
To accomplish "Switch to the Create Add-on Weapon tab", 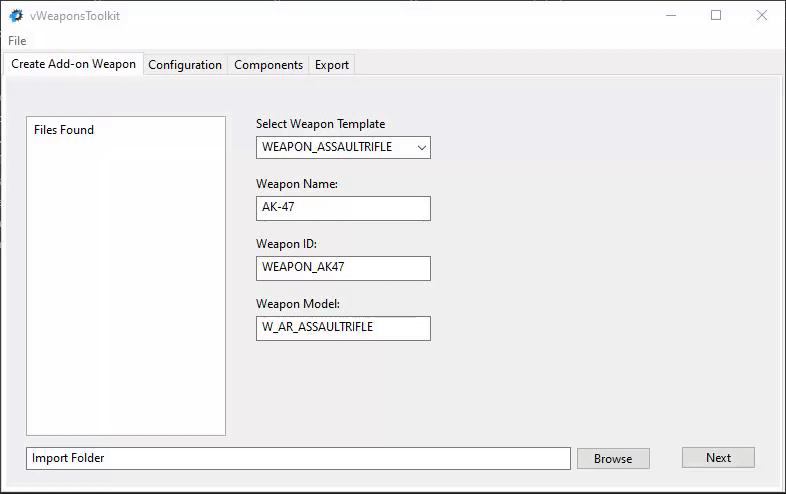I will 73,64.
